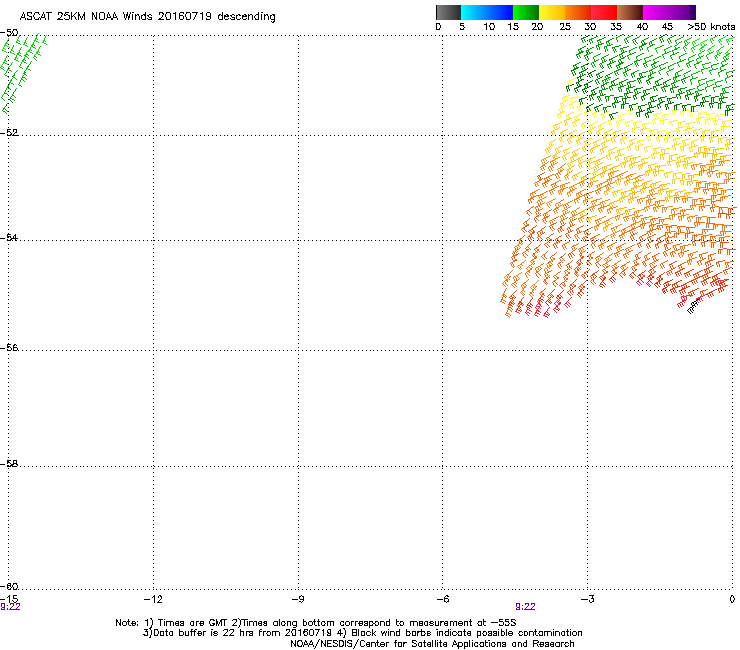Click the chart title "ASCAT 25KM NOAA Winds 20160719 descending"
Screen dimensions: 740x650
coord(147,17)
